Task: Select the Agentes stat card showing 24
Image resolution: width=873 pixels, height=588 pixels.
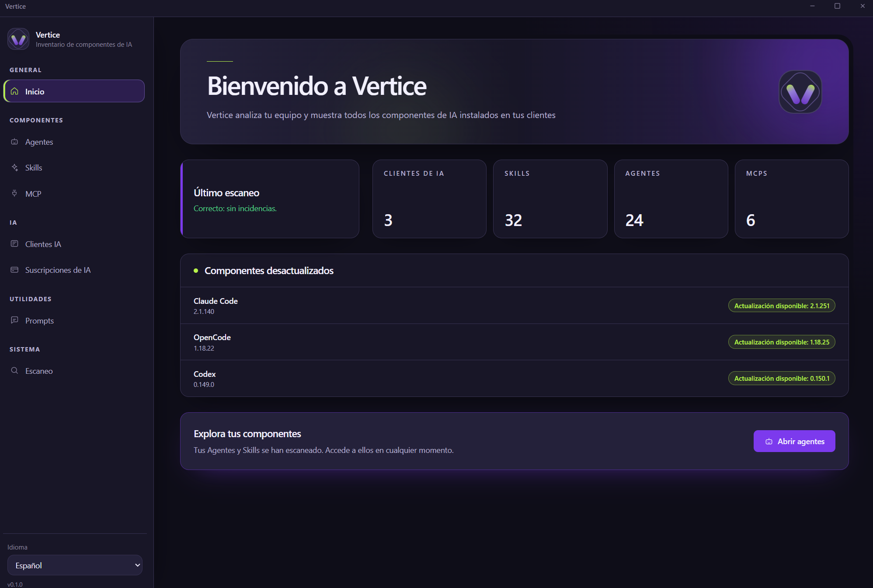Action: pyautogui.click(x=671, y=199)
